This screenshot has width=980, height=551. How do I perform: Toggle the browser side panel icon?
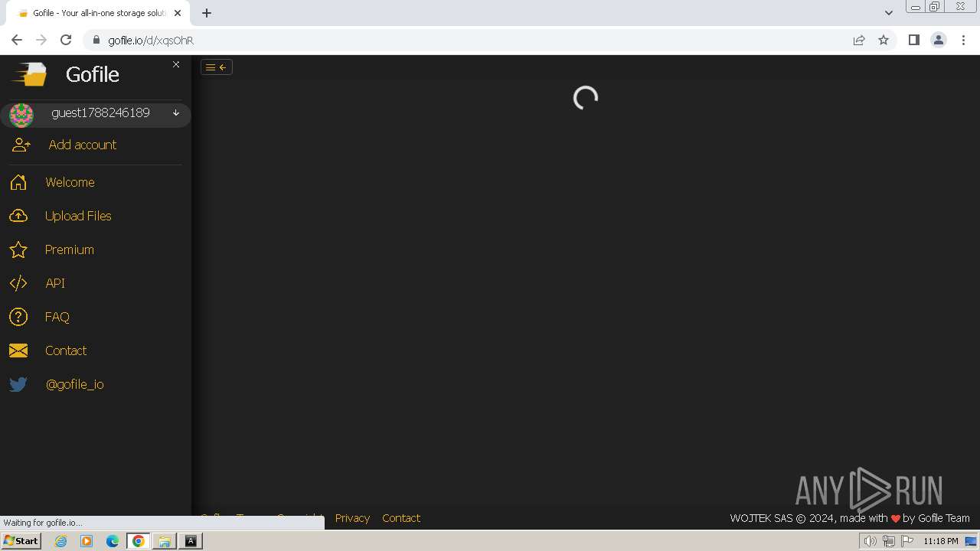913,40
